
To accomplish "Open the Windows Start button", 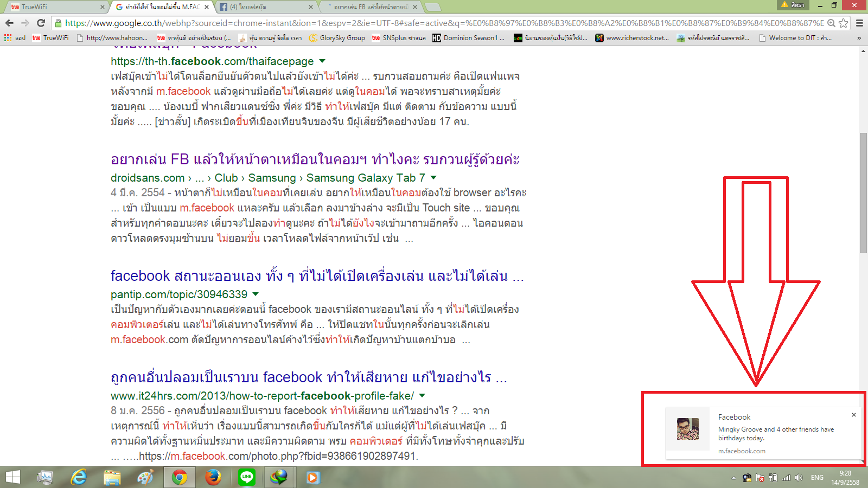I will click(12, 477).
